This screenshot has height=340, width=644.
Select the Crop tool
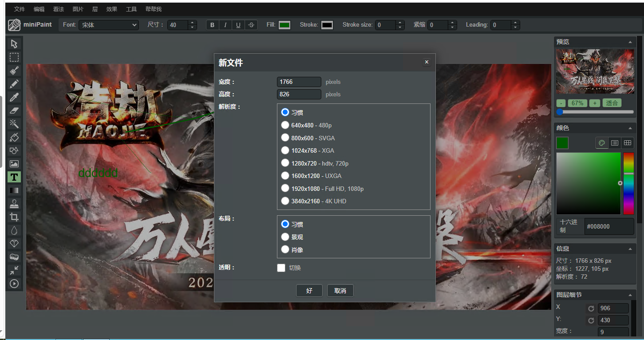click(x=14, y=217)
